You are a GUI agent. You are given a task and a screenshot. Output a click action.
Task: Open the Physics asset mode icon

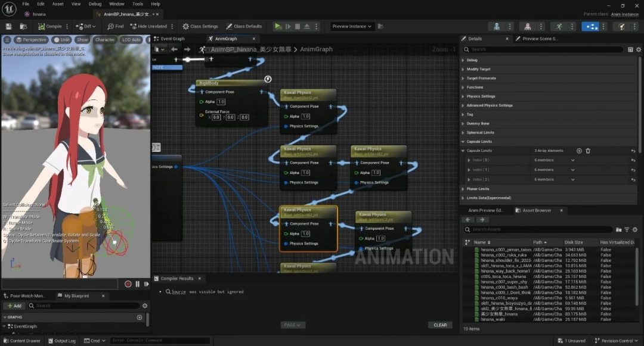(621, 27)
